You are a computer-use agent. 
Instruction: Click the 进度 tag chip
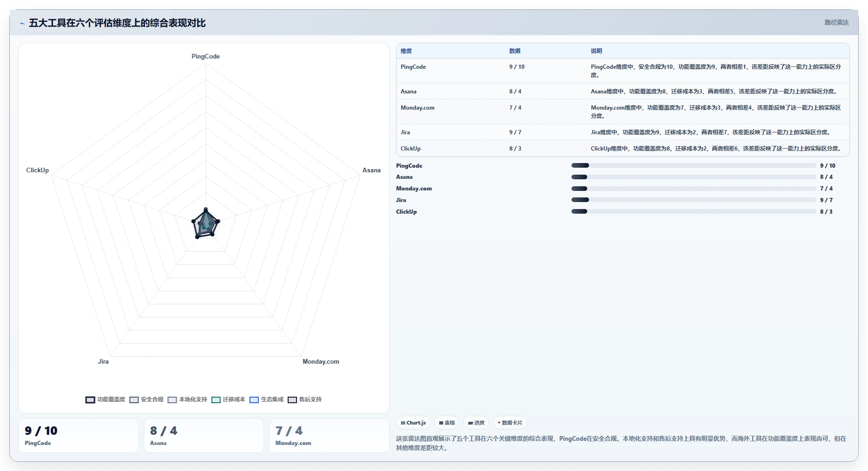click(476, 423)
